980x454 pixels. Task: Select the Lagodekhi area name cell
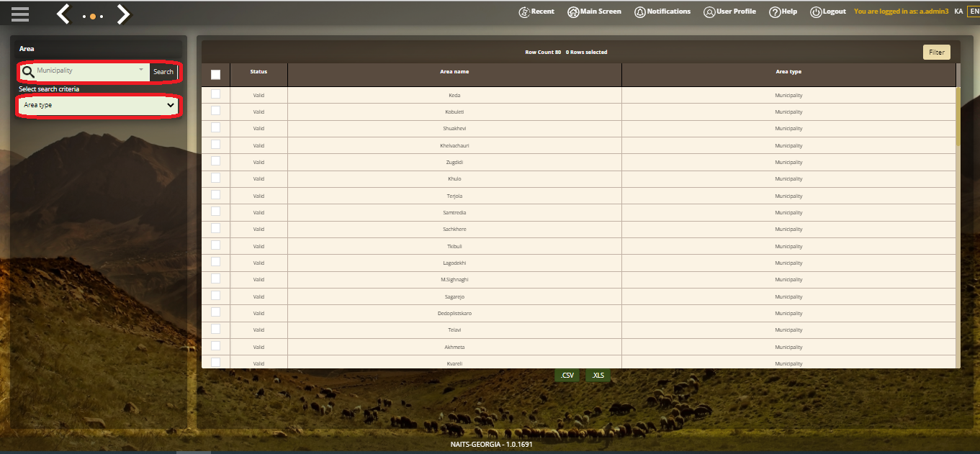[x=454, y=263]
